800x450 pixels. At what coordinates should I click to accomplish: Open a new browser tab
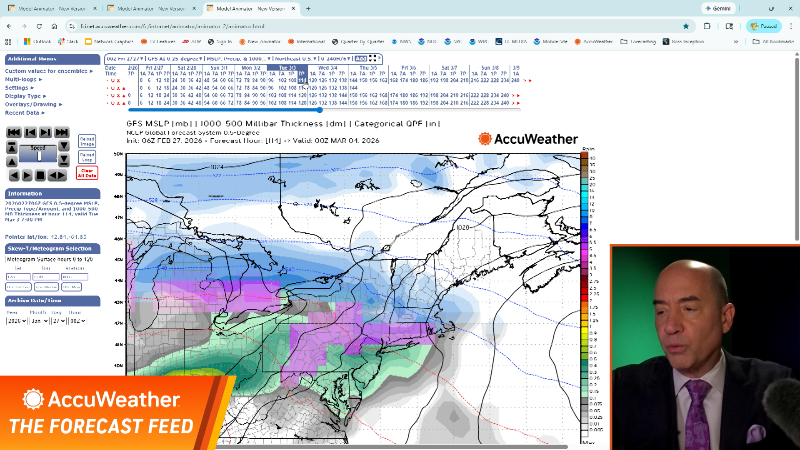[x=308, y=8]
